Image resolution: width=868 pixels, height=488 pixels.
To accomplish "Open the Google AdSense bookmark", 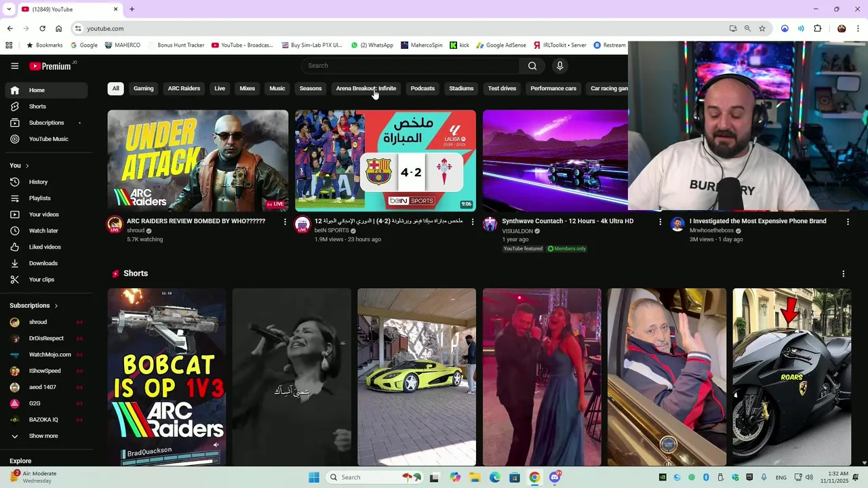I will (x=500, y=45).
